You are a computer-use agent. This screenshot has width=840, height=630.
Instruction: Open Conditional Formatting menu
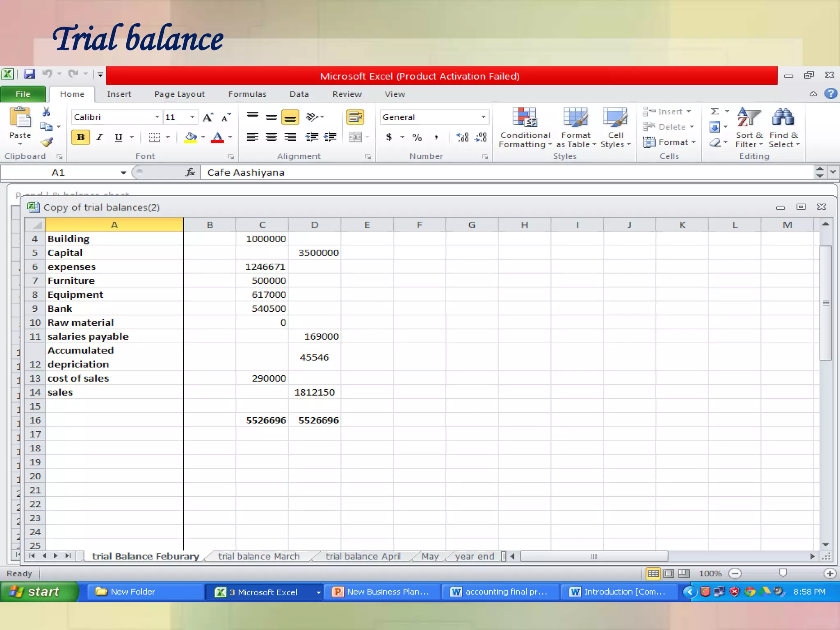(x=525, y=128)
